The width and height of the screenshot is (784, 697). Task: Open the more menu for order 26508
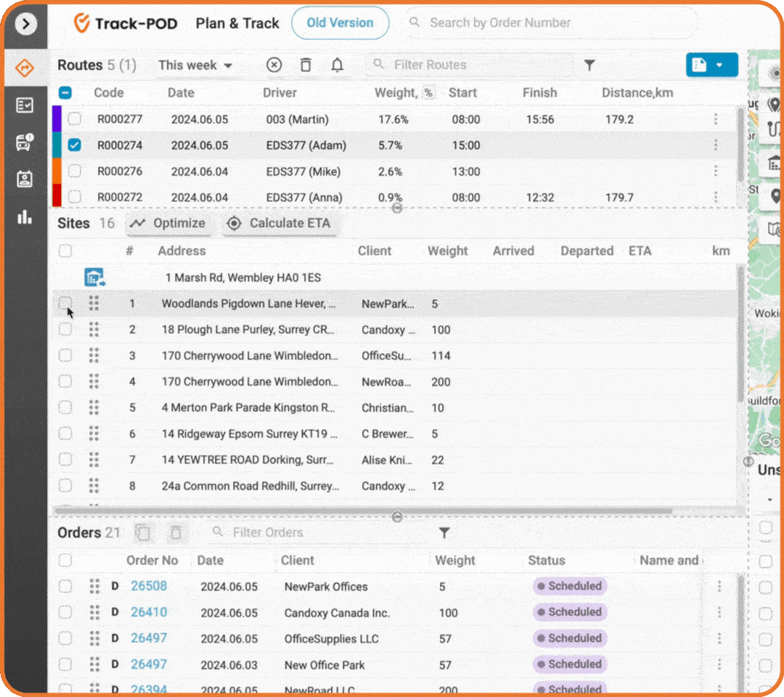[x=719, y=586]
